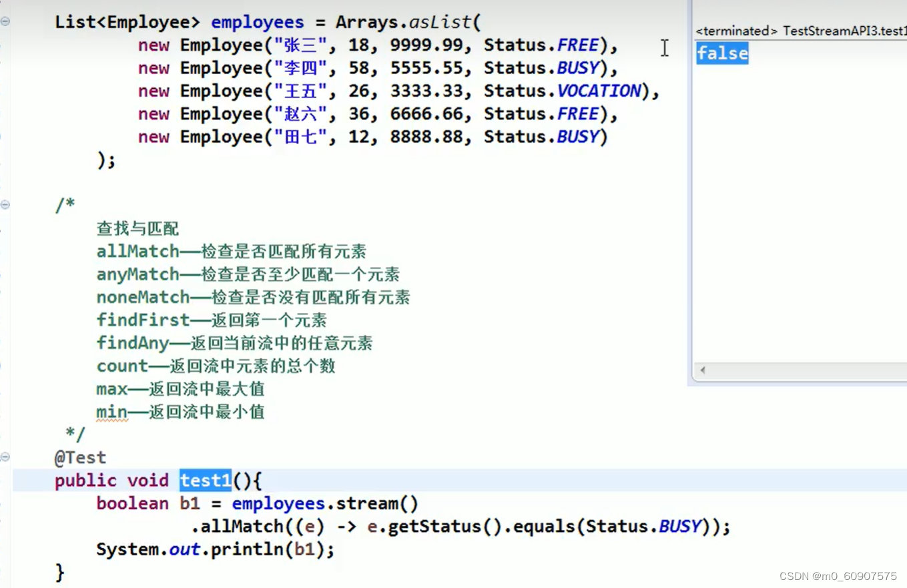Click the max comment line

(180, 389)
